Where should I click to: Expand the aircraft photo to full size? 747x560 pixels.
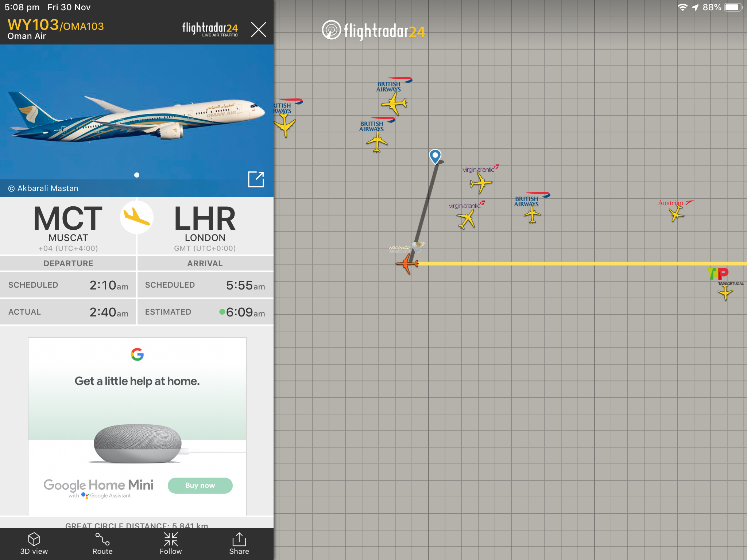point(256,179)
